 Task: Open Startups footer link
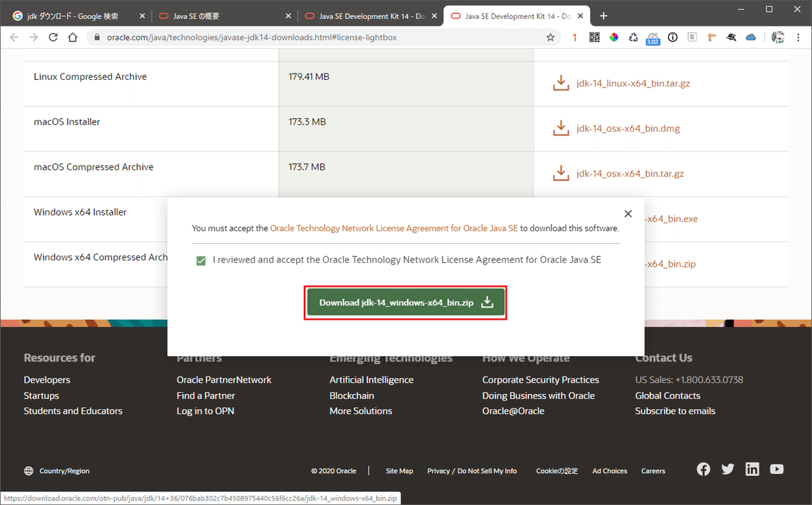[41, 395]
